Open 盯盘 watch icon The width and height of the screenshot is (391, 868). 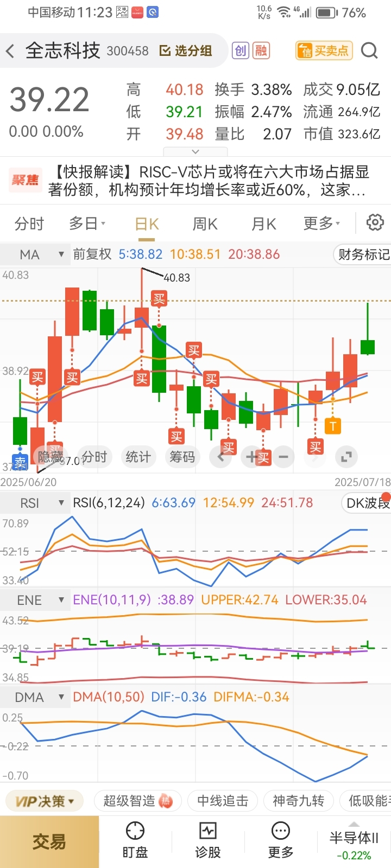(135, 840)
